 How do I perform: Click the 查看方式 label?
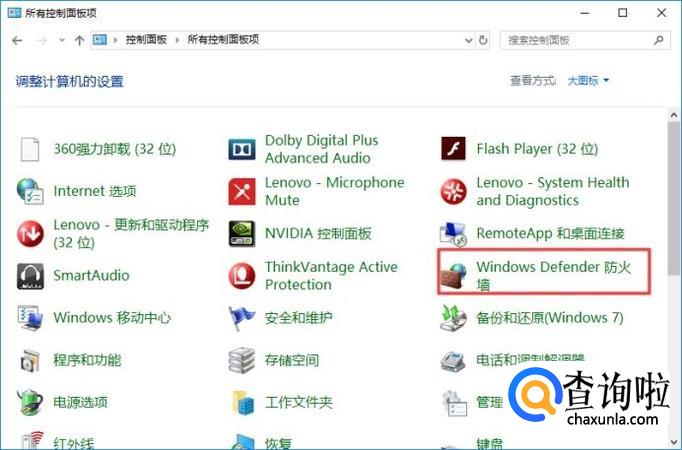click(533, 80)
